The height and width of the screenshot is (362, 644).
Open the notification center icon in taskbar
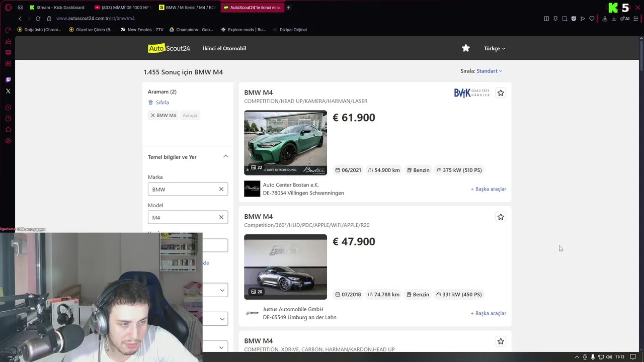click(633, 357)
